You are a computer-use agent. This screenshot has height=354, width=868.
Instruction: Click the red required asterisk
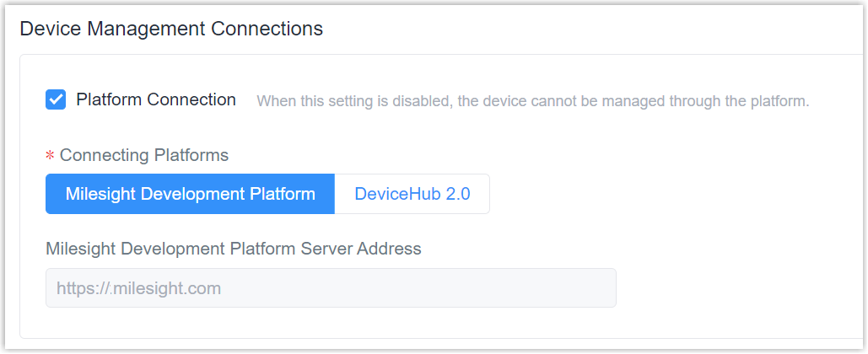(x=50, y=157)
